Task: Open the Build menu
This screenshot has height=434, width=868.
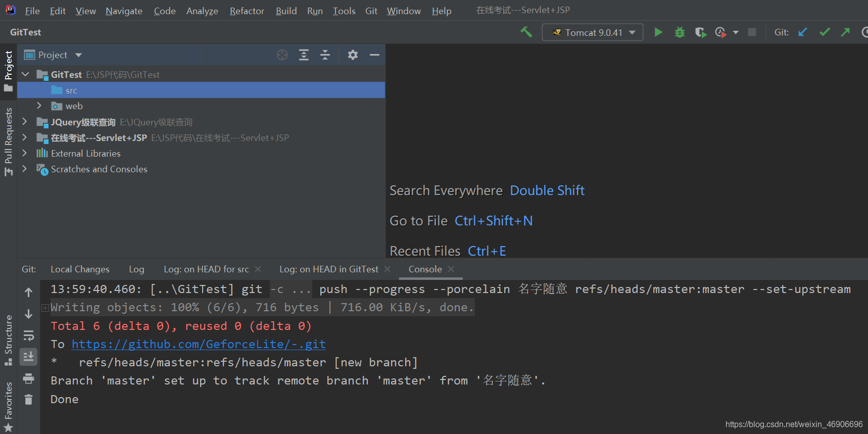Action: [286, 11]
